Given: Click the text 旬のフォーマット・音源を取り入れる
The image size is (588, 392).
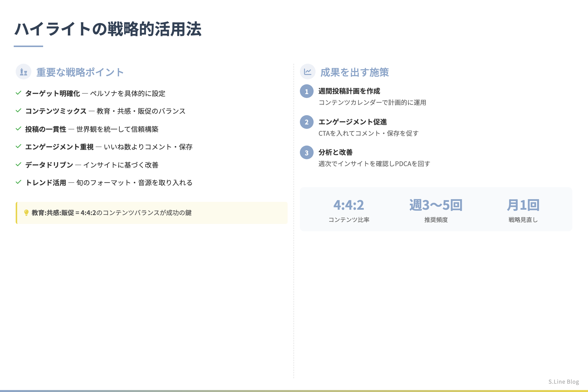Looking at the screenshot, I should click(x=135, y=183).
